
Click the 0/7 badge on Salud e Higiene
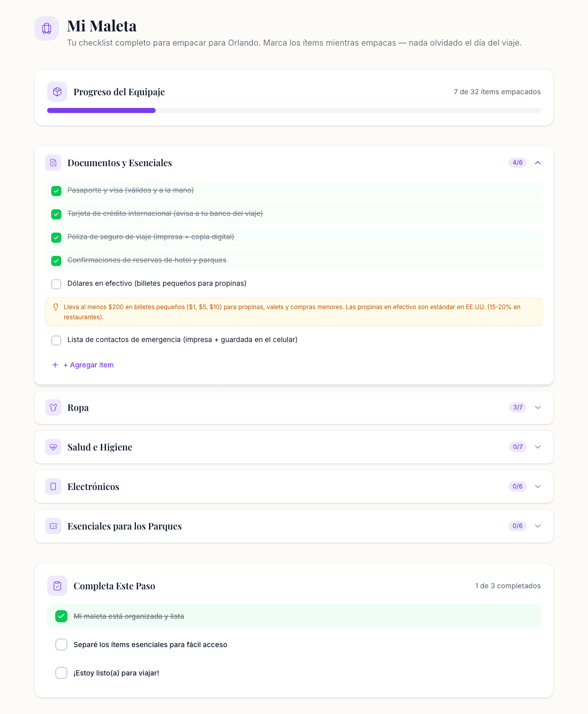(x=518, y=447)
